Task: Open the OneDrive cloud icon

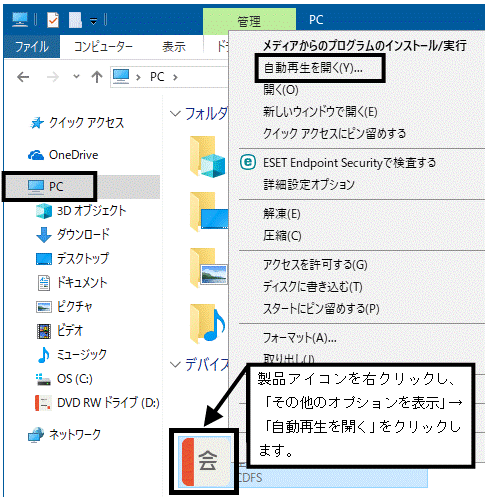Action: (x=36, y=155)
